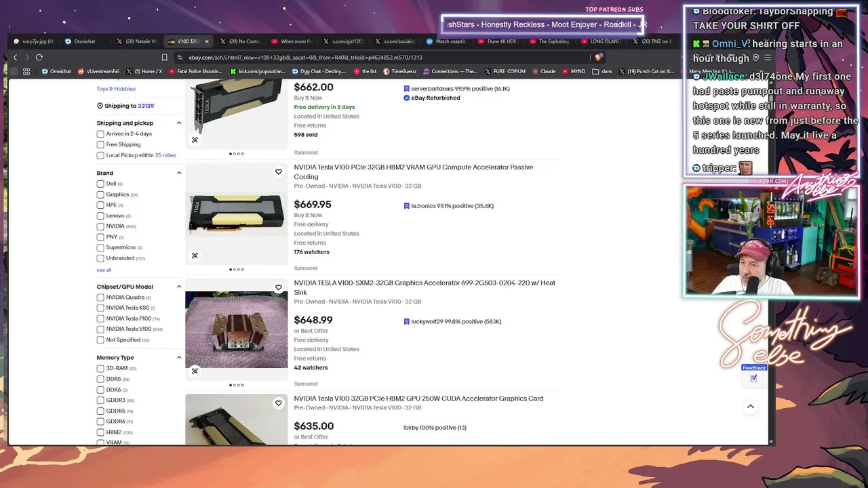
Task: Open the Feedback note icon
Action: click(753, 379)
